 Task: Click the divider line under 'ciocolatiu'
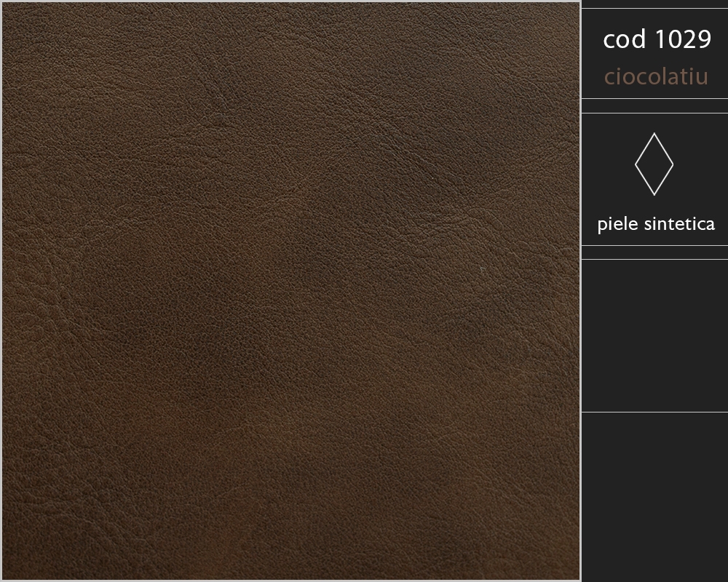tap(654, 98)
